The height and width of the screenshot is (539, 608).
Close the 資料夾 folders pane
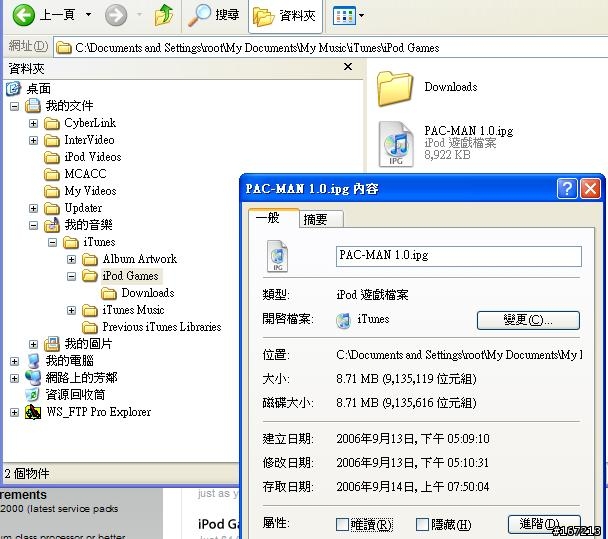[348, 67]
